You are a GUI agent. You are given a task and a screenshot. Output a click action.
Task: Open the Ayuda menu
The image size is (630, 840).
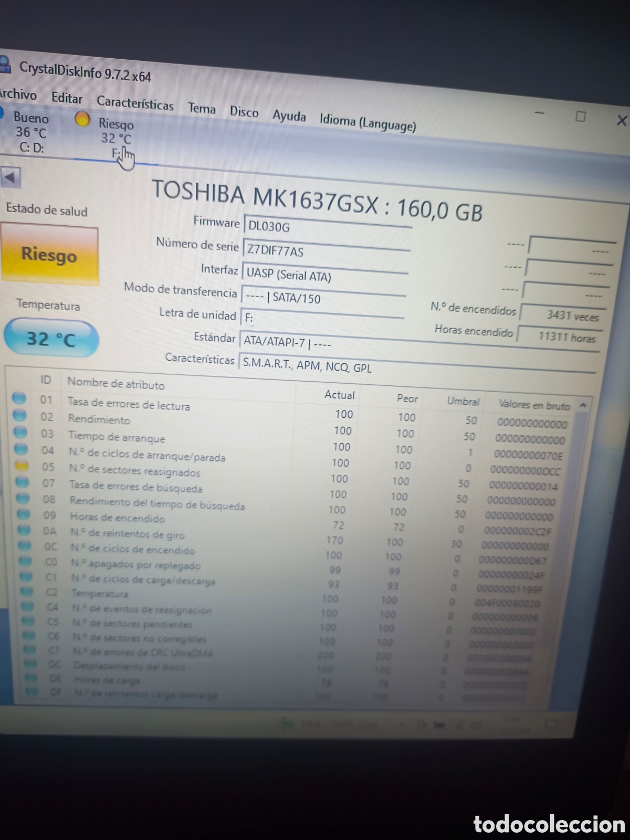coord(289,115)
